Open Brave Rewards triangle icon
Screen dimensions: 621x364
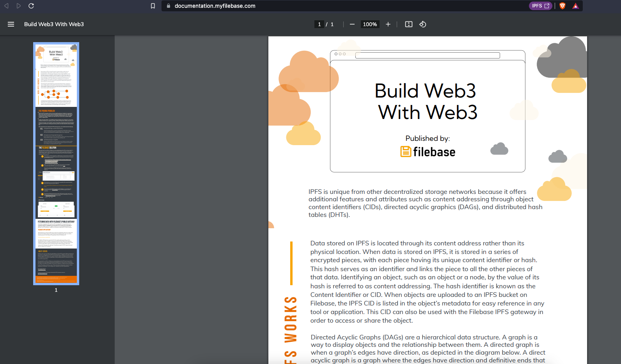coord(575,6)
